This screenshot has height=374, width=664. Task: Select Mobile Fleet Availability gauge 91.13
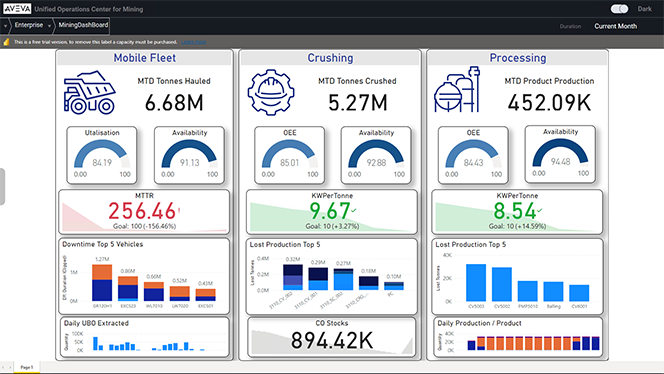coord(189,155)
